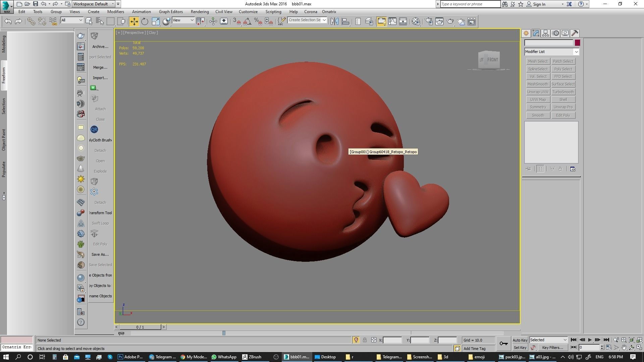Image resolution: width=644 pixels, height=362 pixels.
Task: Toggle the Layer Explorer icon
Action: (369, 21)
